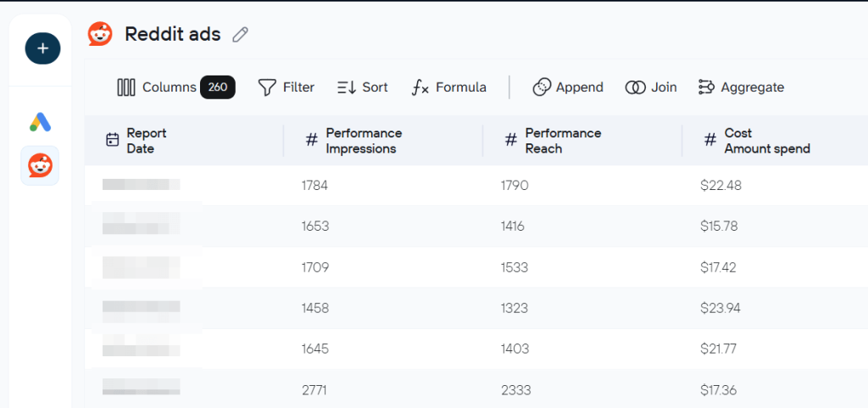The width and height of the screenshot is (868, 408).
Task: Click the Reddit logo beside the title
Action: (100, 34)
